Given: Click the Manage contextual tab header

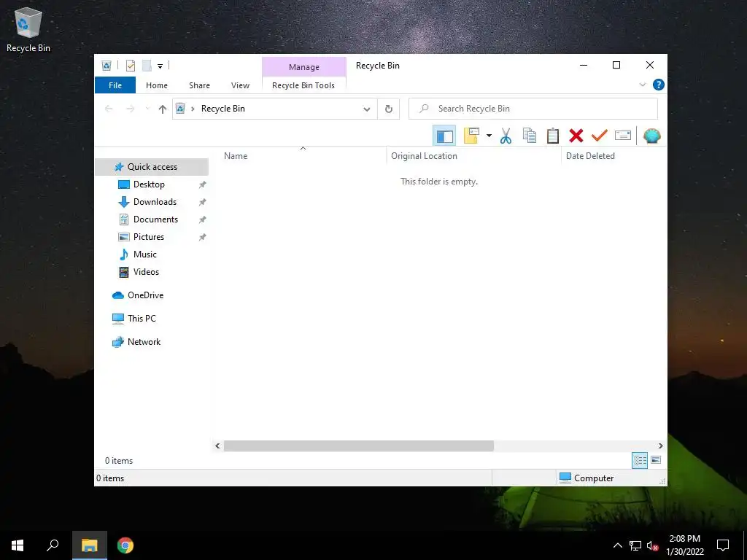Looking at the screenshot, I should coord(304,67).
